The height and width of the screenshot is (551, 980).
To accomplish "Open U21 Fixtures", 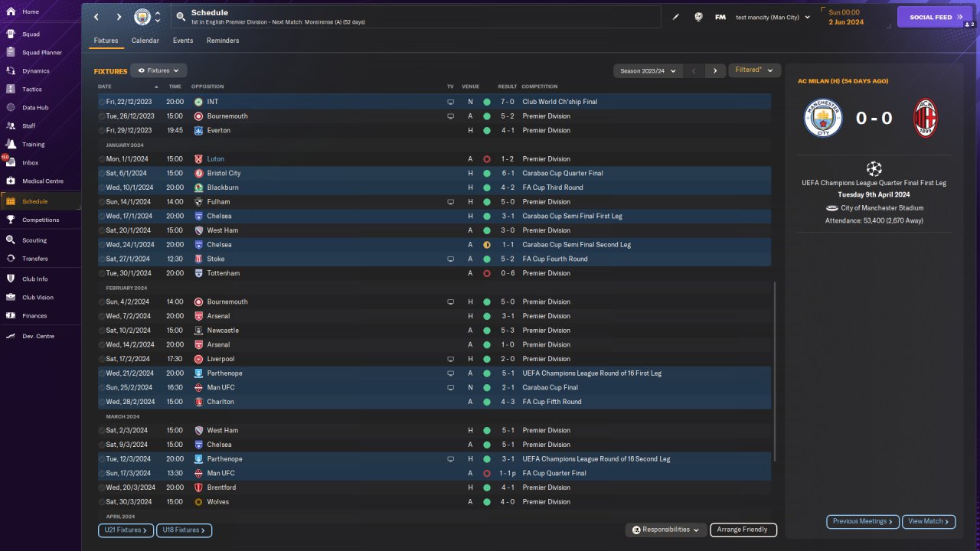I will (126, 530).
